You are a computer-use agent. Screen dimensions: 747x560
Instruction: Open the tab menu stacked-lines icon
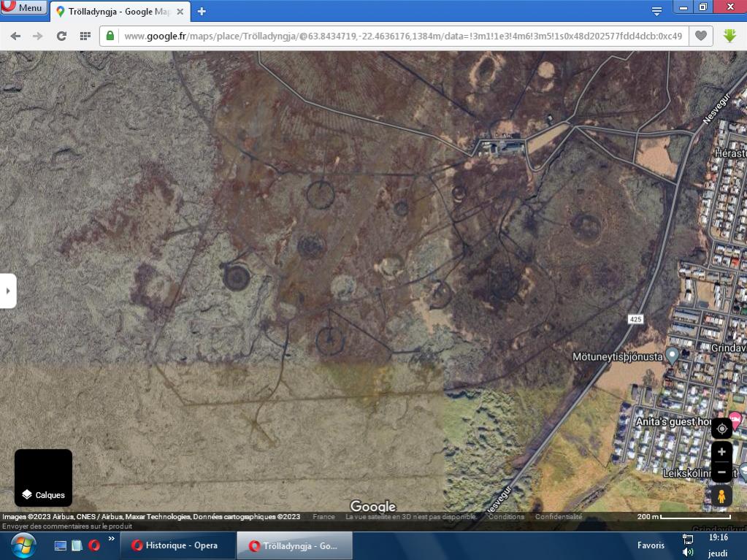pyautogui.click(x=656, y=11)
